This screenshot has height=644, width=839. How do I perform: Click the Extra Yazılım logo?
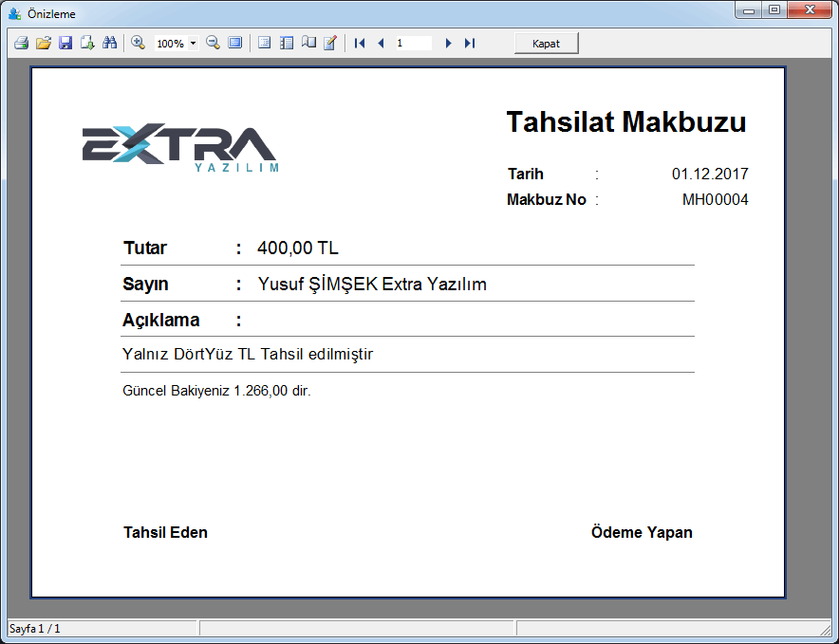pyautogui.click(x=180, y=148)
